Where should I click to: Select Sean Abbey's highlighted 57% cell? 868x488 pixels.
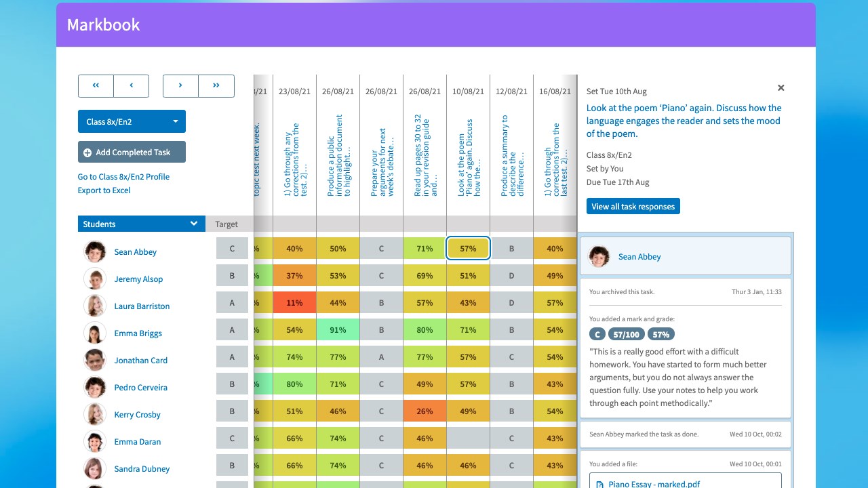coord(468,249)
